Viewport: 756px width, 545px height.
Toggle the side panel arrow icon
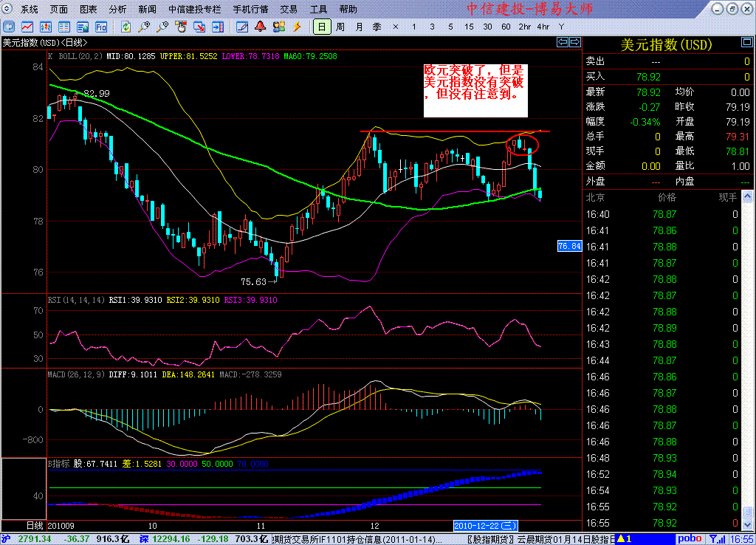(218, 27)
